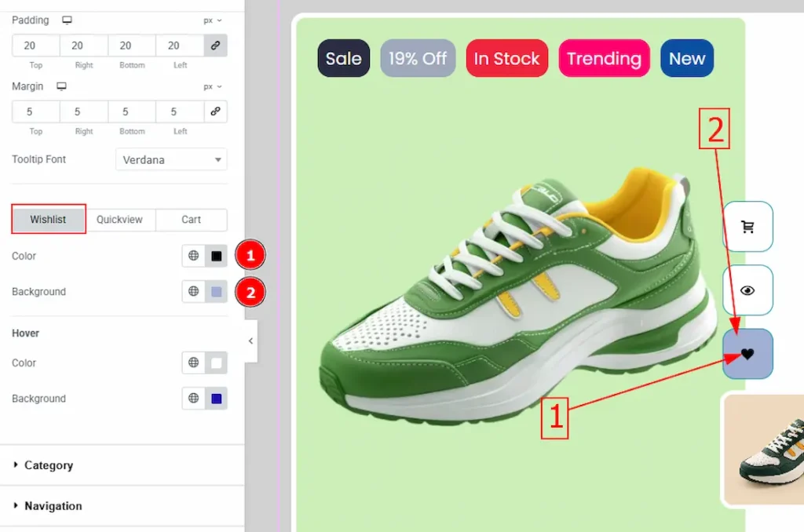Viewport: 804px width, 532px height.
Task: Collapse the editor side panel
Action: [250, 341]
